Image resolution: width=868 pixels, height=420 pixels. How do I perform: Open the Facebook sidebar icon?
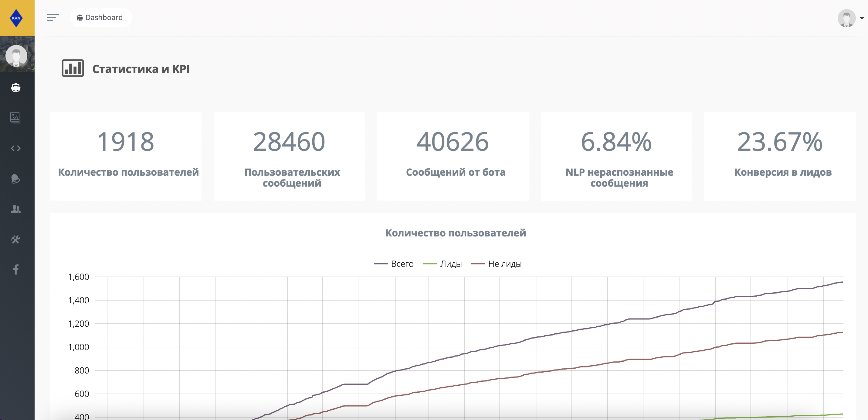click(16, 269)
